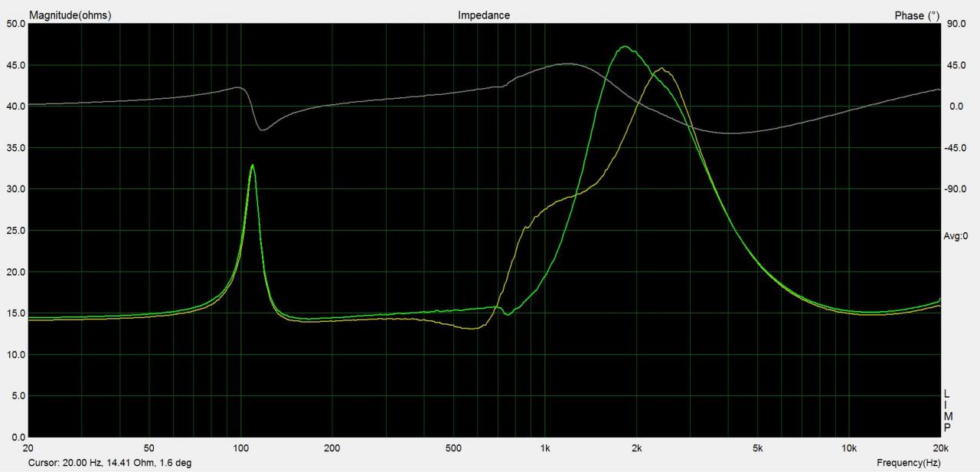Select the 45.0 value on magnitude axis

pyautogui.click(x=15, y=65)
